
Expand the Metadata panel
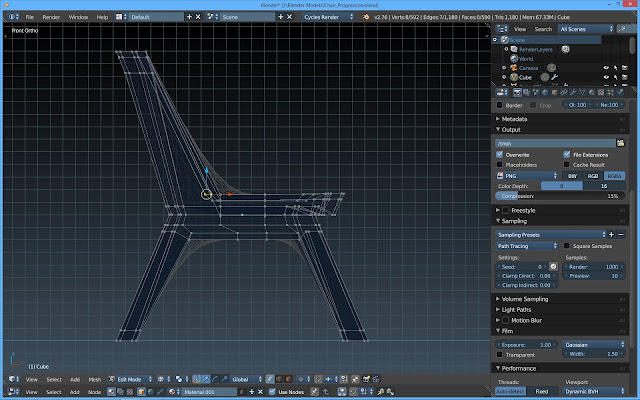click(514, 119)
